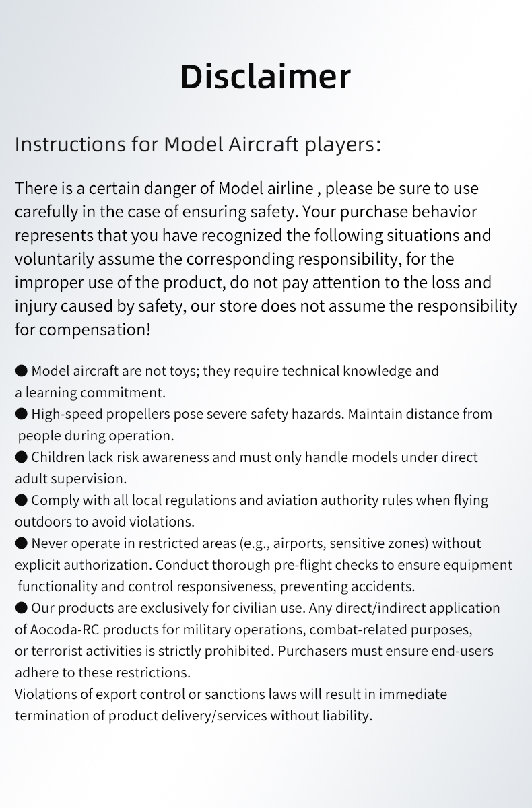Click the line starting "Violations of export control"
This screenshot has height=808, width=532.
[230, 694]
